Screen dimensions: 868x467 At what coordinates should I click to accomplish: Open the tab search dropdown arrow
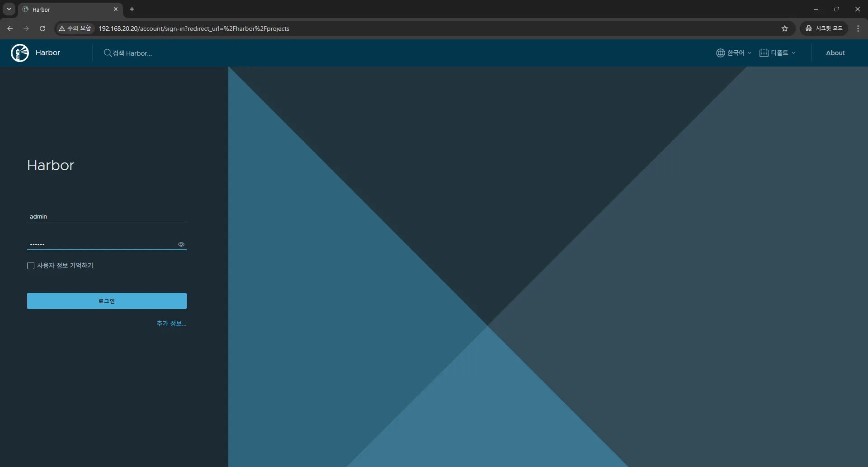coord(9,9)
